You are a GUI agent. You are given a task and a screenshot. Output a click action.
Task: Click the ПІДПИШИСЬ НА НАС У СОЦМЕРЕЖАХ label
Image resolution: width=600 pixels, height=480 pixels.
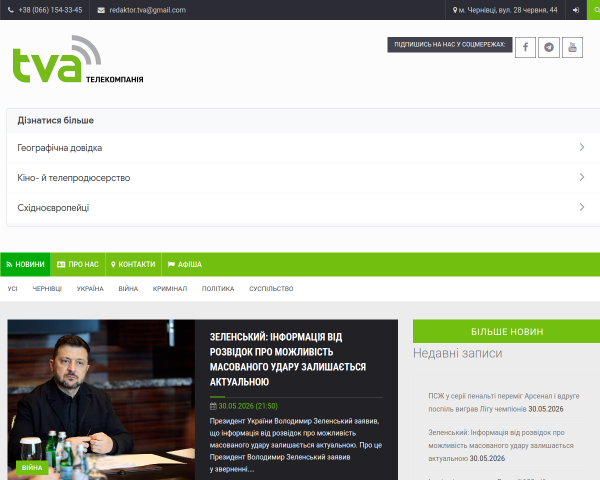pyautogui.click(x=450, y=44)
